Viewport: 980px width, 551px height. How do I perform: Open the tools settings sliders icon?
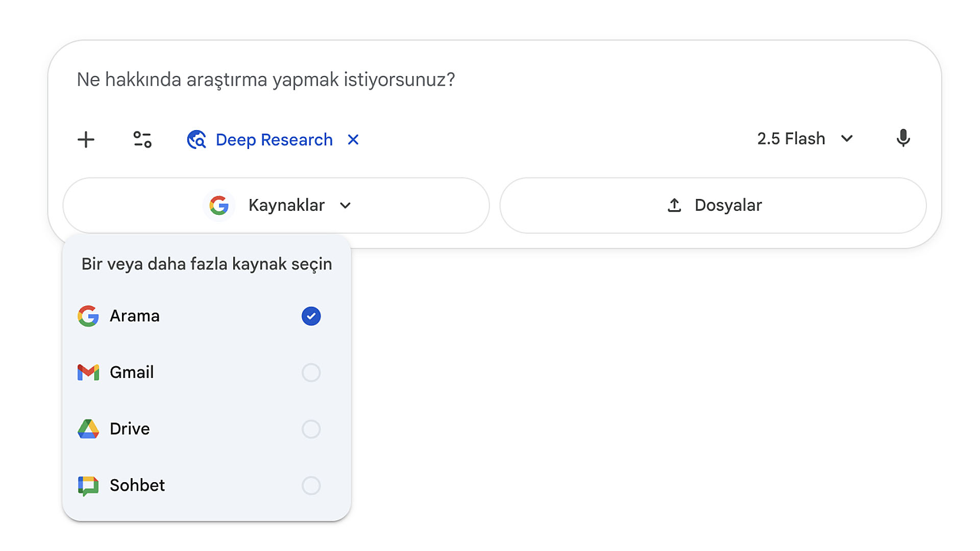tap(142, 139)
